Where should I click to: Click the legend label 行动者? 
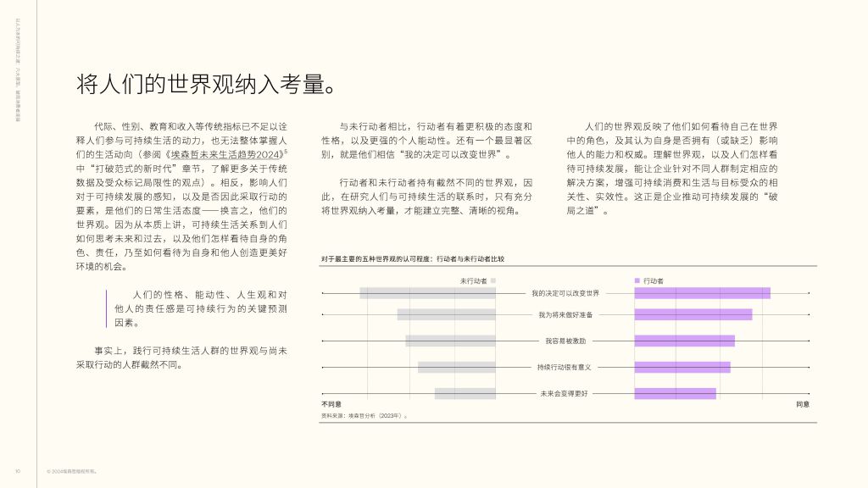click(x=654, y=281)
